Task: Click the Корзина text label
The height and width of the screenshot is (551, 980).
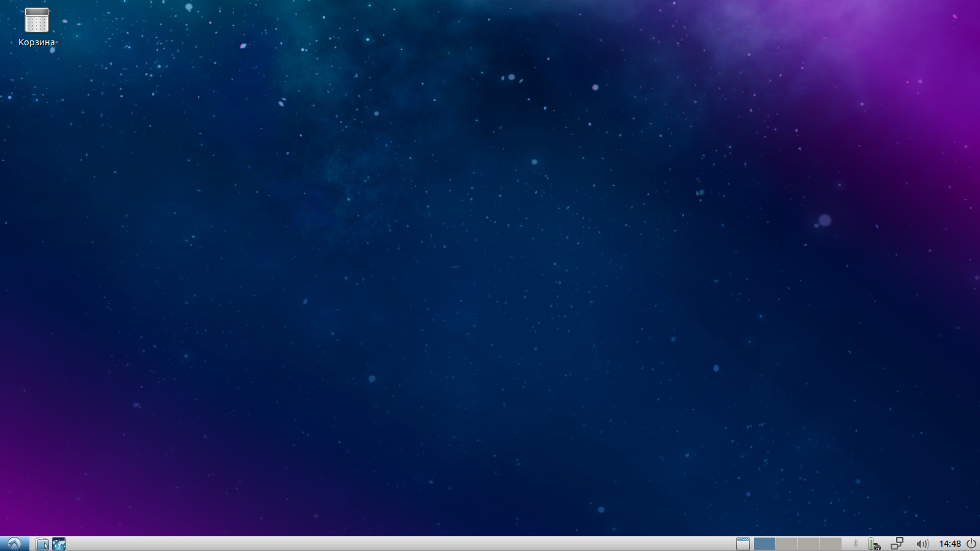Action: (37, 42)
